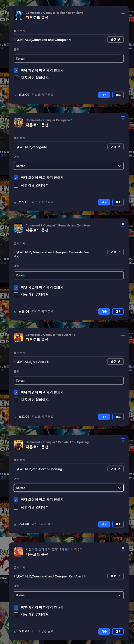Click the Red Alert 3 game icon
The height and width of the screenshot is (644, 134).
[x=18, y=337]
